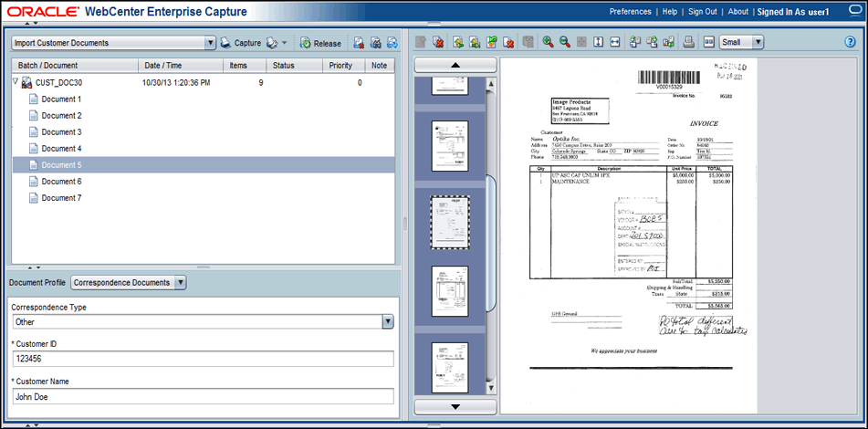Sort by Status column header
The width and height of the screenshot is (868, 429).
point(294,66)
